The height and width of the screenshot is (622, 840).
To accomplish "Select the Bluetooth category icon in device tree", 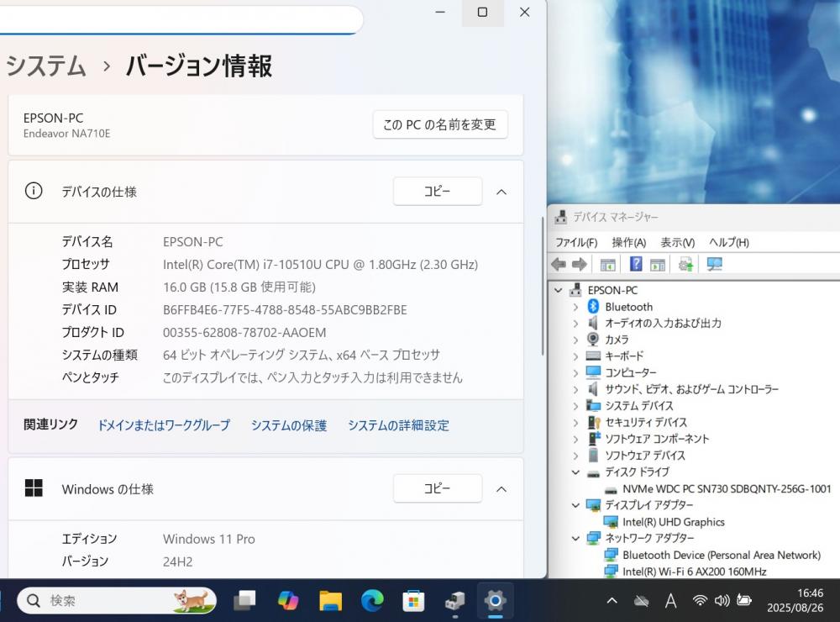I will tap(593, 306).
